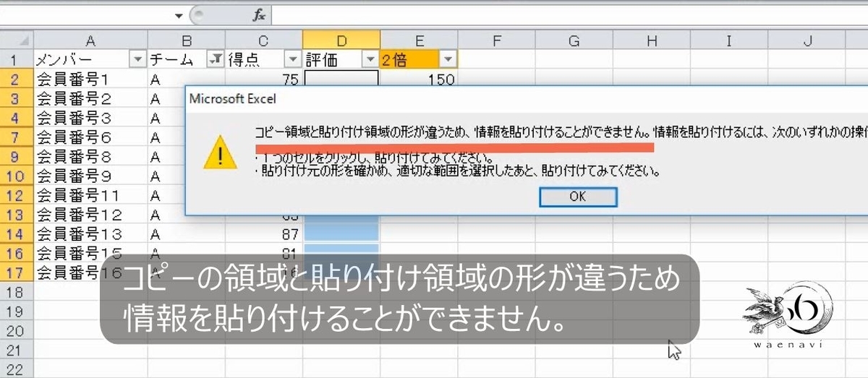Click cell 会員番号1

pyautogui.click(x=90, y=80)
